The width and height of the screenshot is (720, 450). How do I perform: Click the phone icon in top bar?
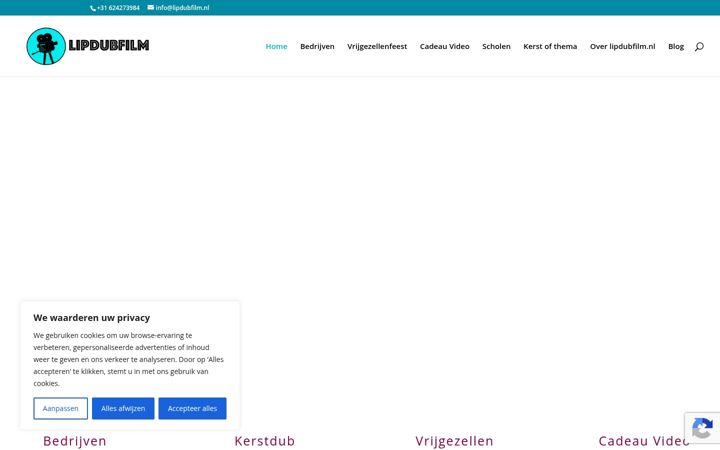pos(93,8)
